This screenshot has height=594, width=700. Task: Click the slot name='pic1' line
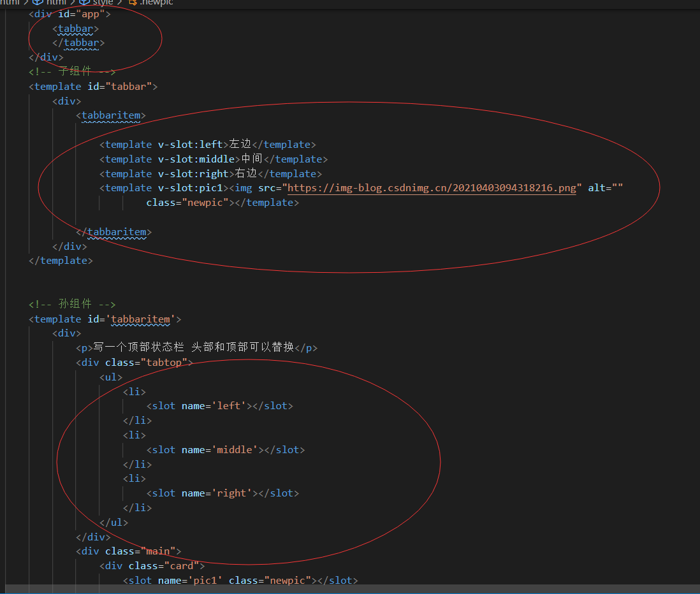pyautogui.click(x=240, y=581)
